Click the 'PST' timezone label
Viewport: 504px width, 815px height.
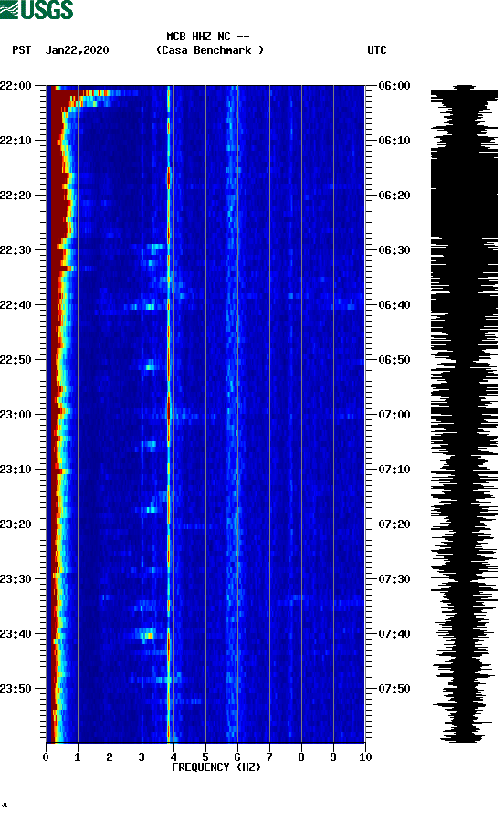pos(21,50)
